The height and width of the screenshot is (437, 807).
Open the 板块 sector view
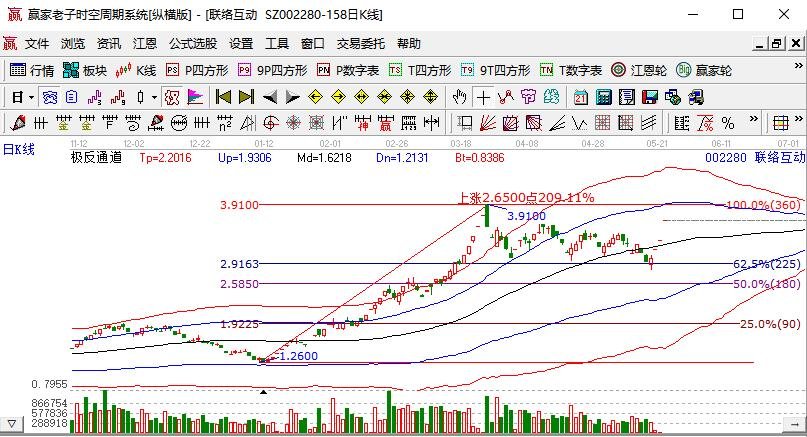tap(85, 70)
